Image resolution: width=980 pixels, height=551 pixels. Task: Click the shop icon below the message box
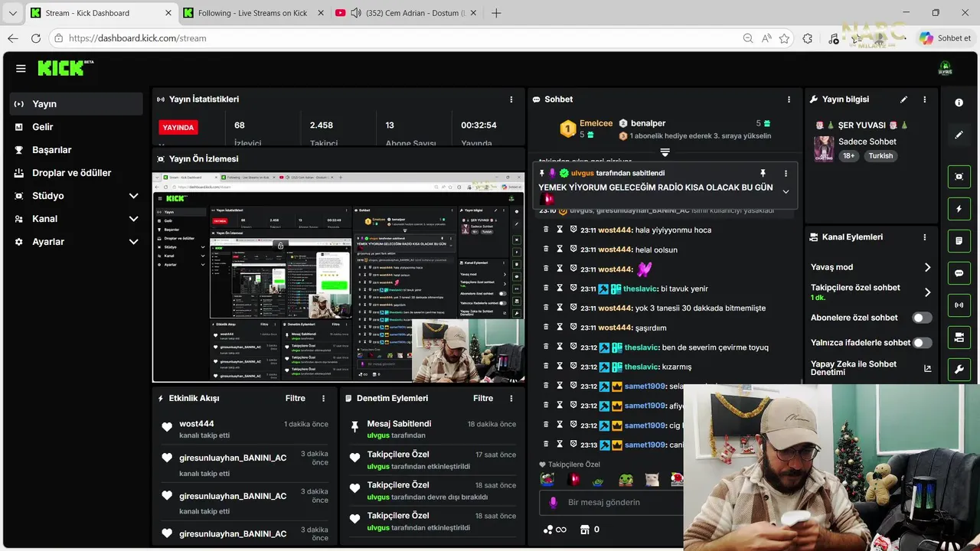click(x=585, y=529)
